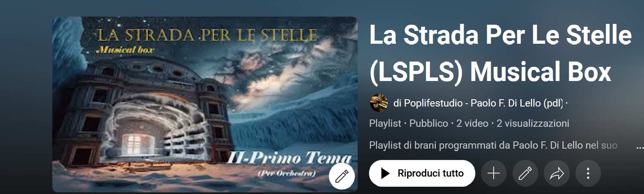Click the La Strada Per Le Stelle playlist thumbnail

pos(205,104)
